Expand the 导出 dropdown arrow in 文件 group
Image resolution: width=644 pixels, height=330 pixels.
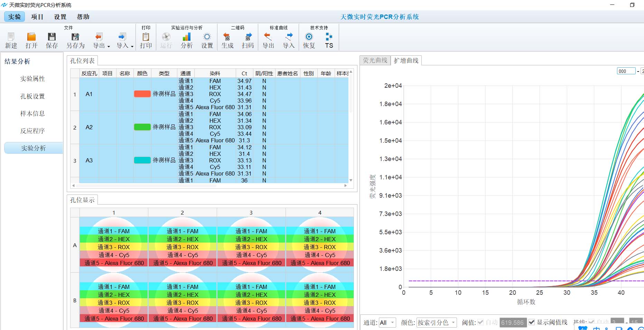pyautogui.click(x=109, y=46)
